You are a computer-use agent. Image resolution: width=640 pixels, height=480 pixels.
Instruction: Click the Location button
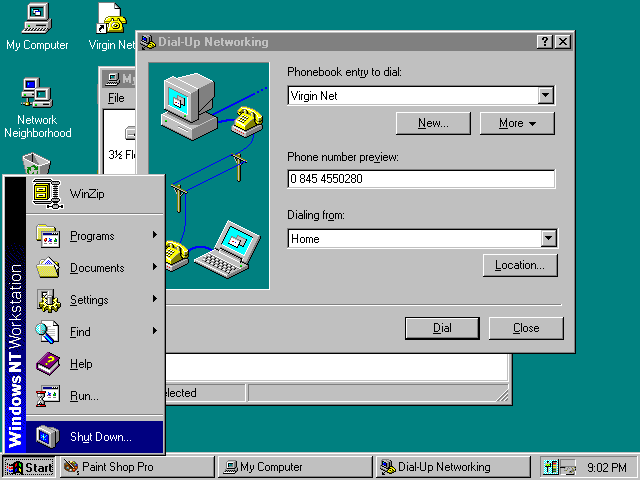(519, 265)
